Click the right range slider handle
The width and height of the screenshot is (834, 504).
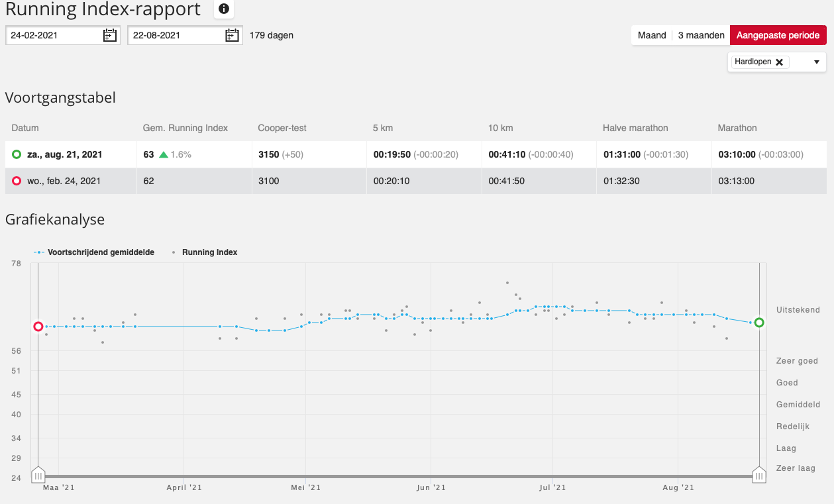pos(759,475)
